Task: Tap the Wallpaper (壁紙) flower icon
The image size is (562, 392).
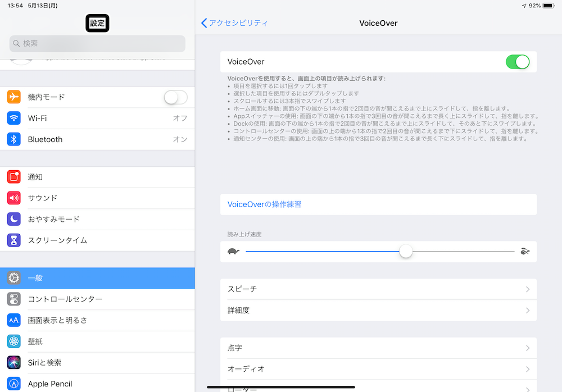Action: tap(13, 341)
